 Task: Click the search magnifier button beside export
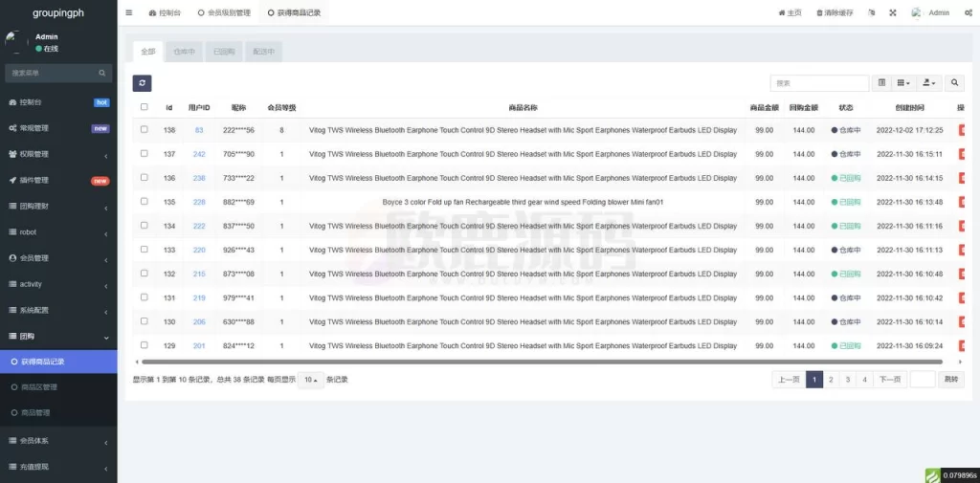point(954,82)
